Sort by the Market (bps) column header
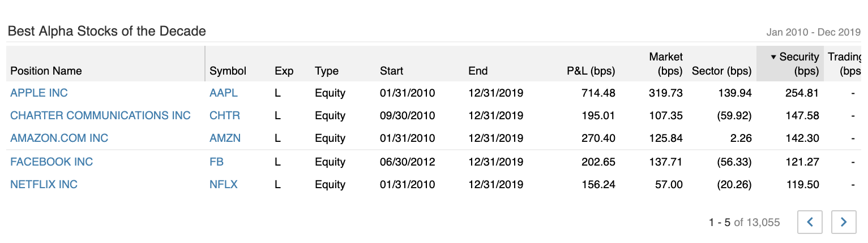Image resolution: width=868 pixels, height=243 pixels. click(665, 64)
